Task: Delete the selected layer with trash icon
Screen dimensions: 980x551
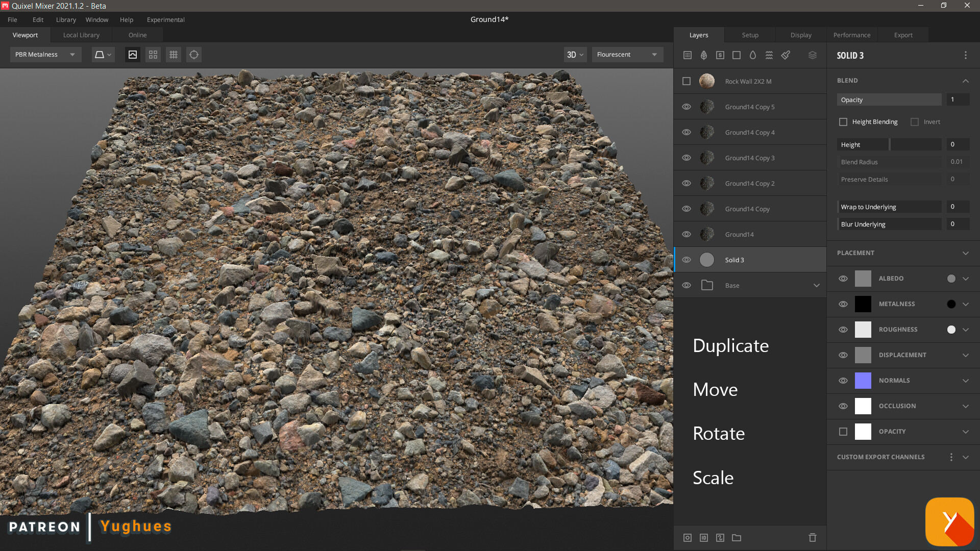Action: pyautogui.click(x=812, y=538)
